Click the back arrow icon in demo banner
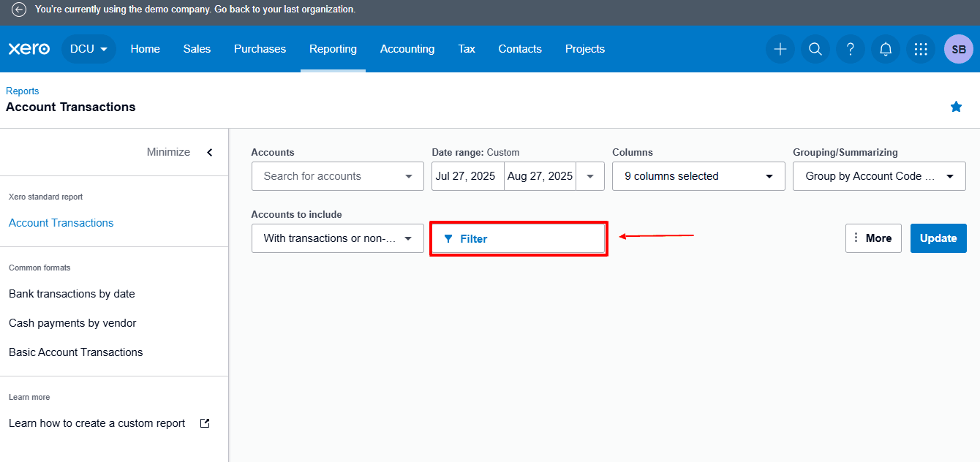 pos(19,10)
